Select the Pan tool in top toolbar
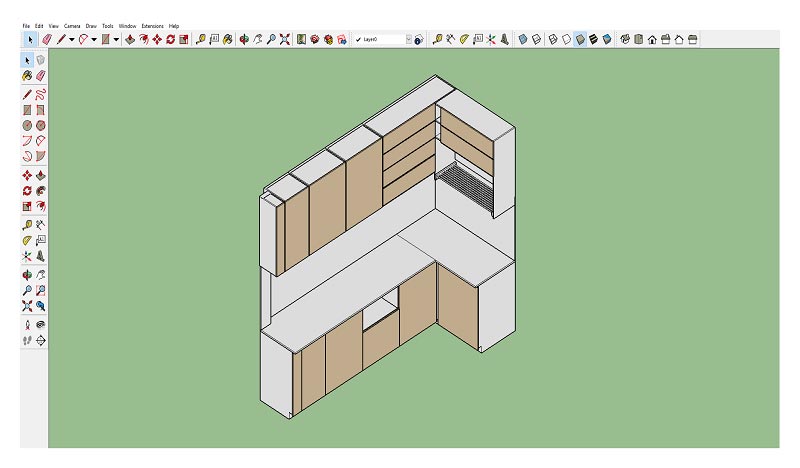 [x=258, y=39]
